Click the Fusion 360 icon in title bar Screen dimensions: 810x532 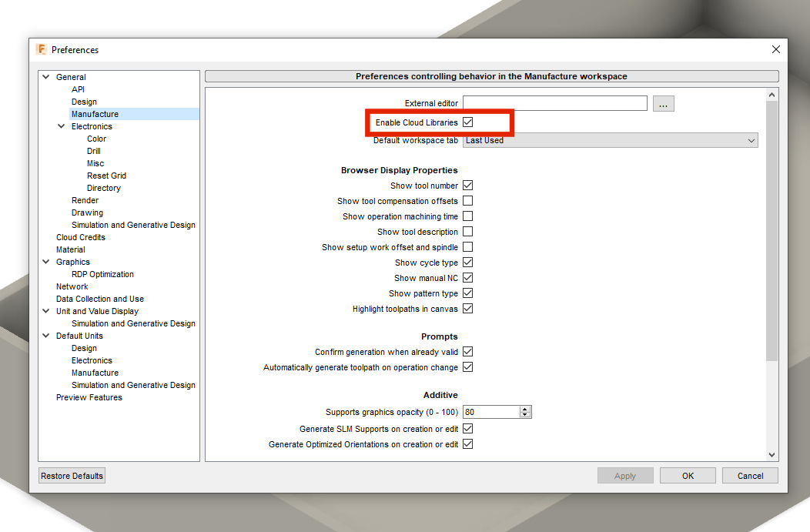[x=42, y=49]
